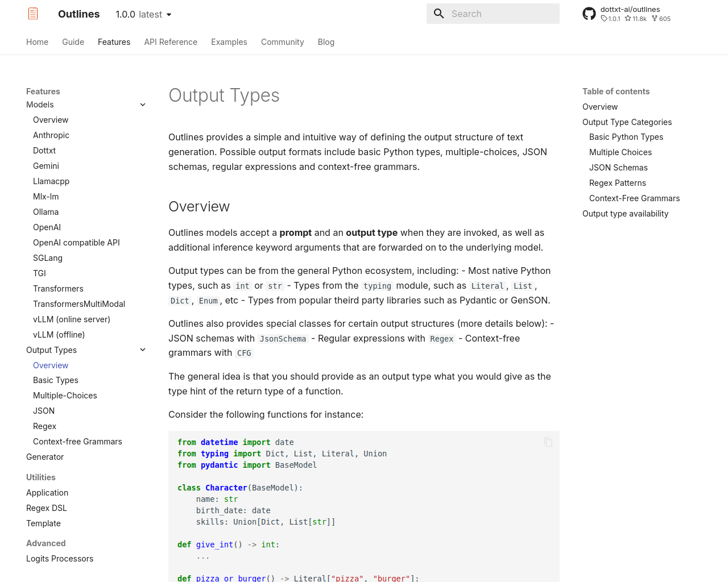This screenshot has height=582, width=728.
Task: Click the Models section label
Action: pos(40,105)
